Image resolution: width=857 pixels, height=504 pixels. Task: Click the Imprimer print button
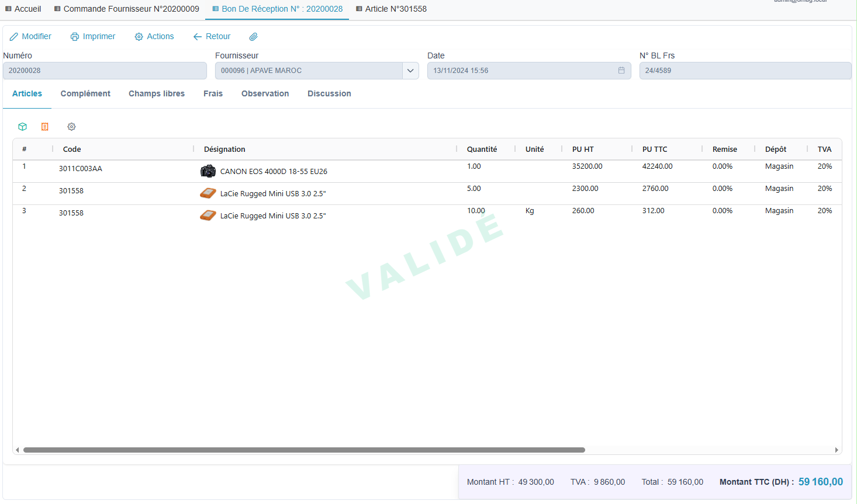[x=93, y=36]
